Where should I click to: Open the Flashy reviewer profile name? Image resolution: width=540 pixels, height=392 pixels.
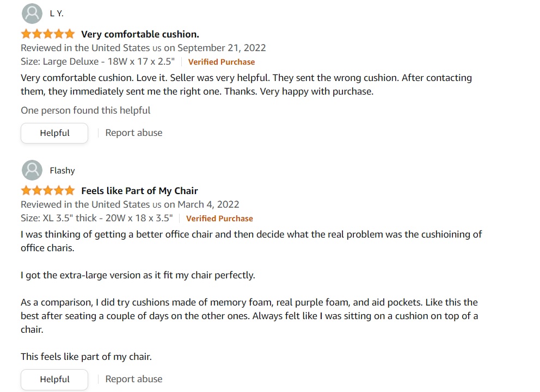pos(63,171)
